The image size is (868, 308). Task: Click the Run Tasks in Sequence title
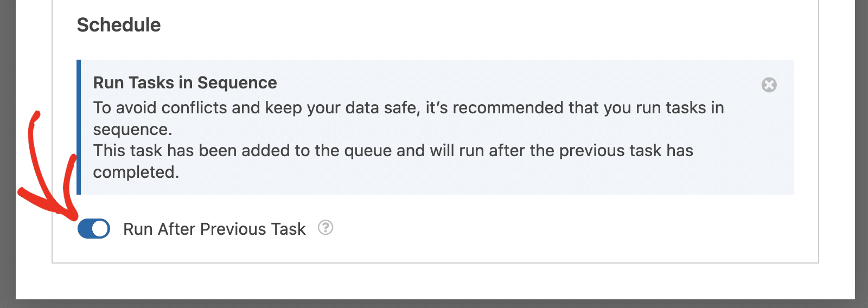pos(185,82)
